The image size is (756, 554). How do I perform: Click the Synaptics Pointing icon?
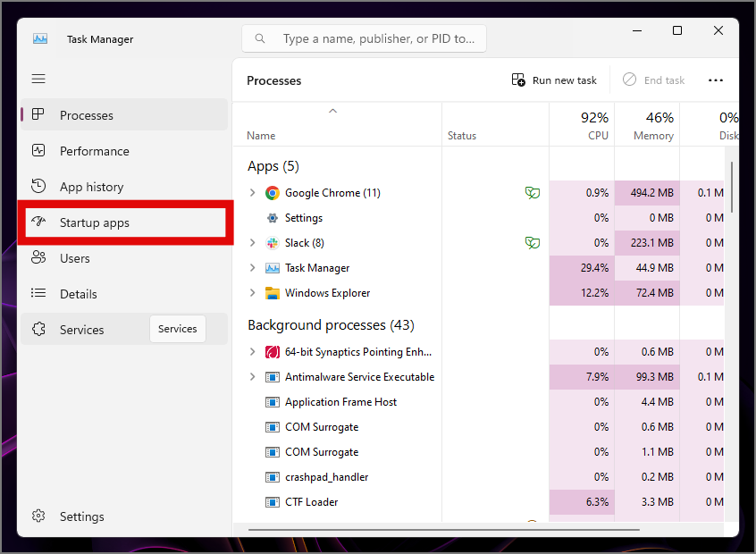tap(273, 352)
